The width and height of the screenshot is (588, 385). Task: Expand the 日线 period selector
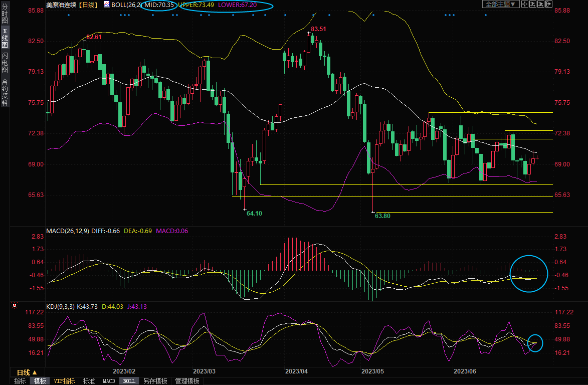click(x=27, y=372)
